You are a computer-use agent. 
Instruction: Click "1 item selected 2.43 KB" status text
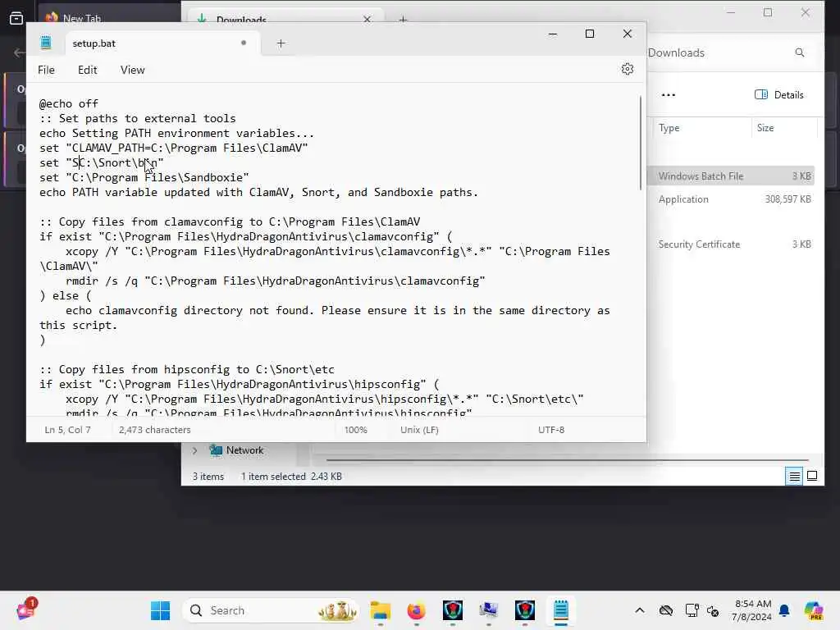point(291,477)
